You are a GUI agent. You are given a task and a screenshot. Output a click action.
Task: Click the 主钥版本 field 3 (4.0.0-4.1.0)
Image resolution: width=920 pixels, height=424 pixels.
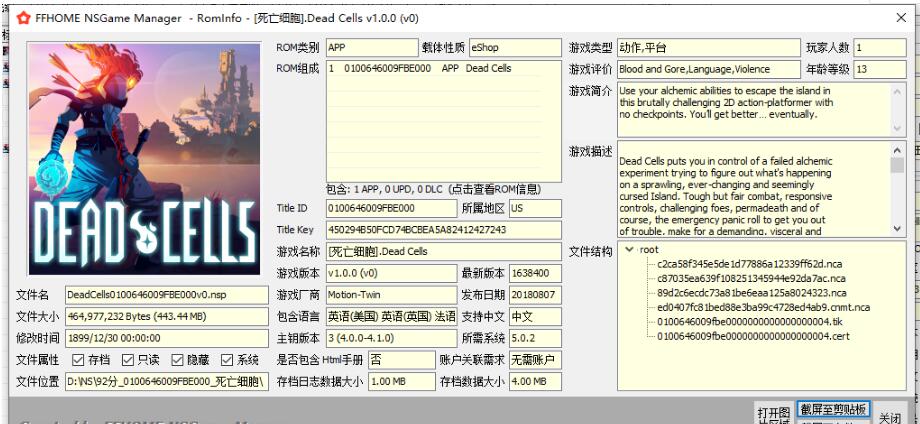pyautogui.click(x=391, y=338)
